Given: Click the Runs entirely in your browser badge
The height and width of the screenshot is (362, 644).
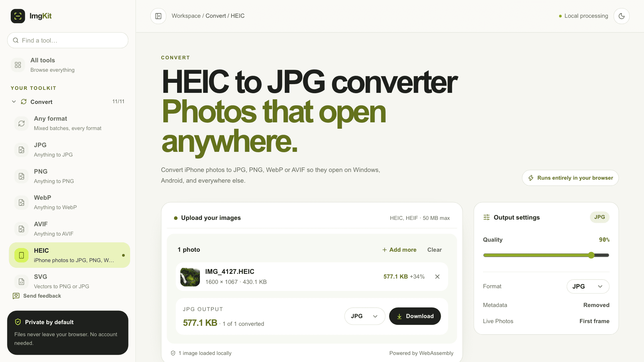Looking at the screenshot, I should (570, 178).
